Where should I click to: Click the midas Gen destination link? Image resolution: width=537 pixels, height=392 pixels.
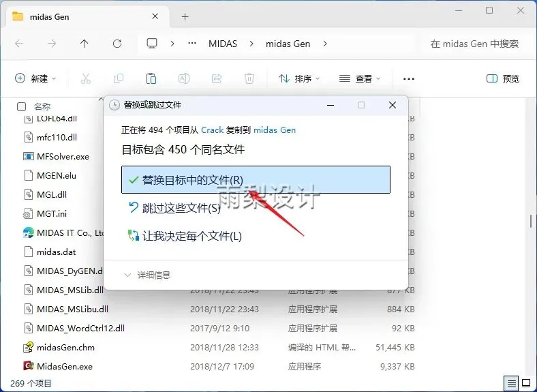pyautogui.click(x=275, y=130)
